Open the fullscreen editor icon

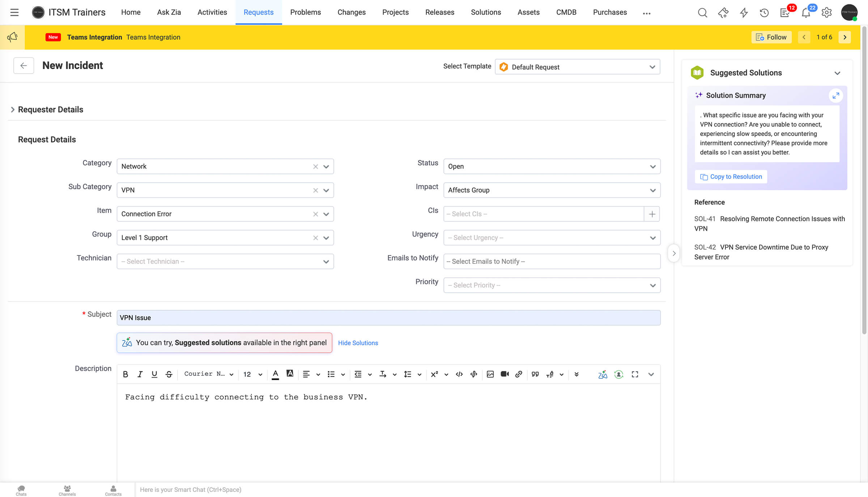coord(635,374)
